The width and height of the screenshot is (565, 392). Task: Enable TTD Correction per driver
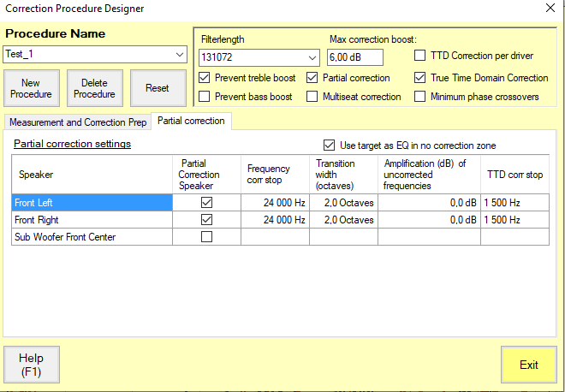coord(420,56)
